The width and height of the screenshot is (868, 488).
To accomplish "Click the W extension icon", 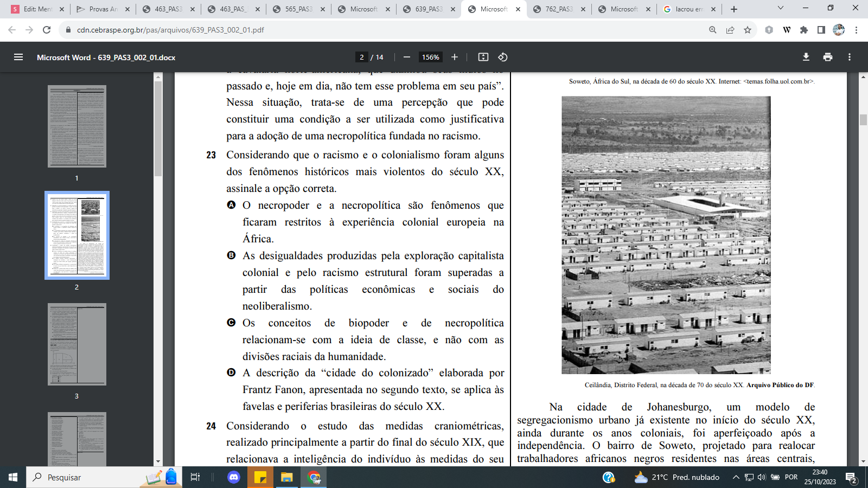I will click(x=787, y=30).
